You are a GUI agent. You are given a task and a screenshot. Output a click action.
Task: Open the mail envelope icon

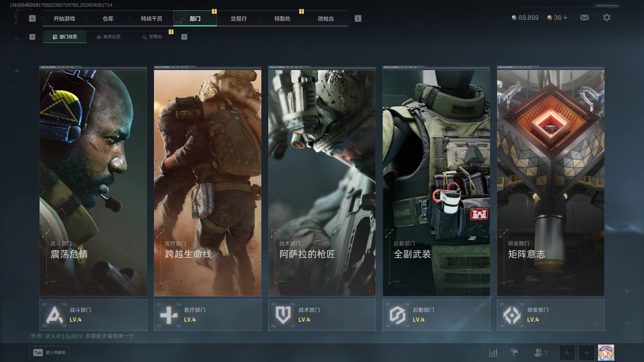(x=584, y=17)
